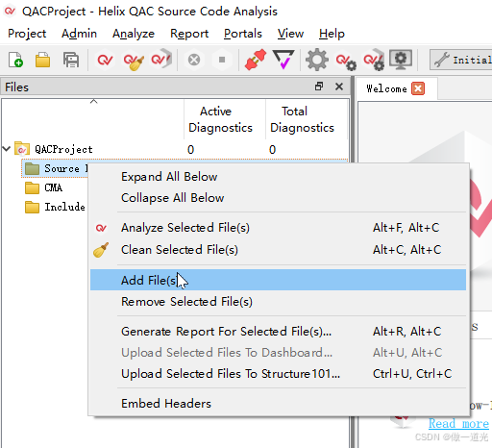Click the Save/print project toolbar icon
Image resolution: width=492 pixels, height=448 pixels.
pos(71,60)
